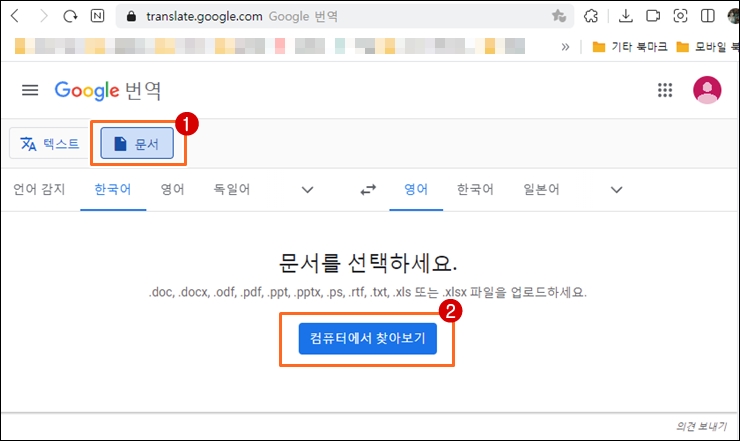Open the browser downloads icon
The width and height of the screenshot is (740, 441).
[625, 16]
